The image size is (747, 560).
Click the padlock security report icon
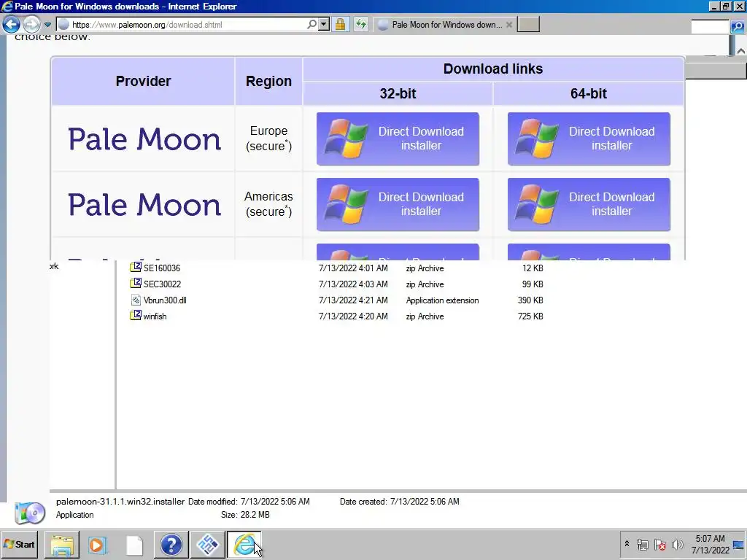coord(340,24)
